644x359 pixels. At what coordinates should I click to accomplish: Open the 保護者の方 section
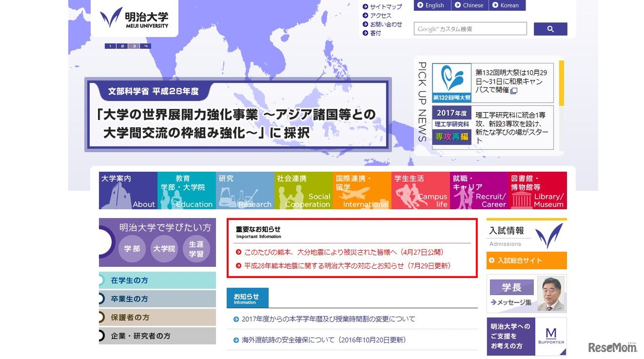[x=157, y=317]
